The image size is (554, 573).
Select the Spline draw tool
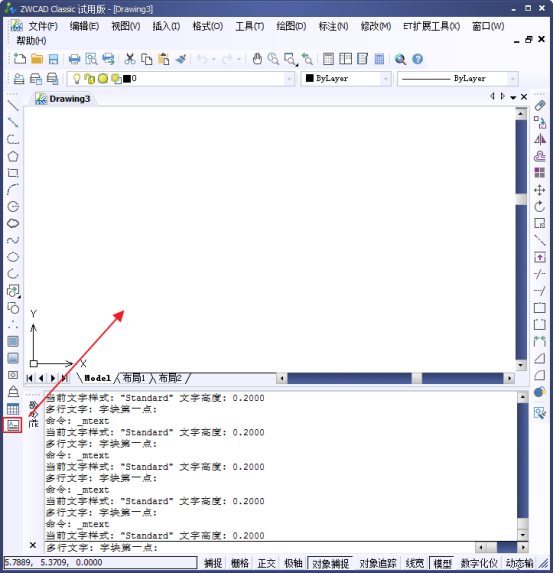tap(13, 240)
